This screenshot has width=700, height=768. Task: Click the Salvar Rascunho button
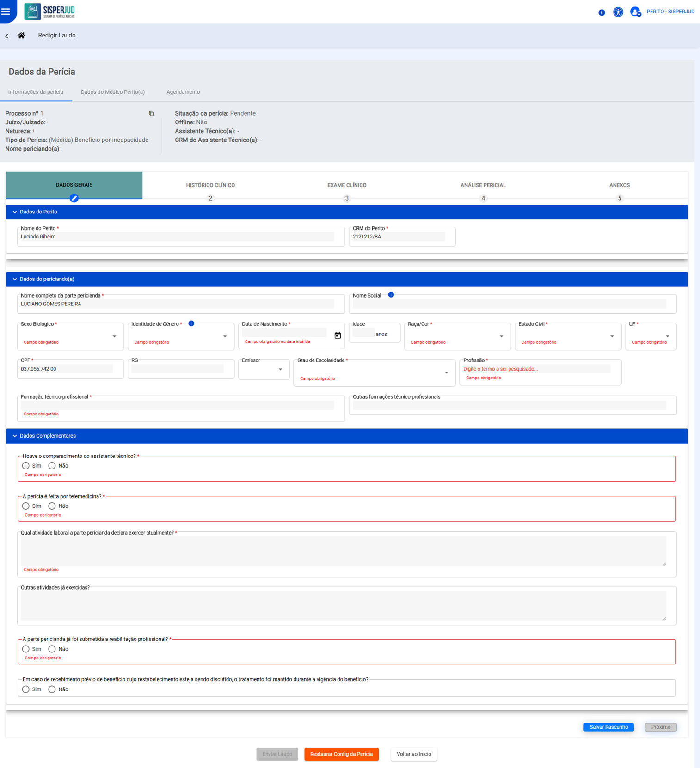point(608,727)
